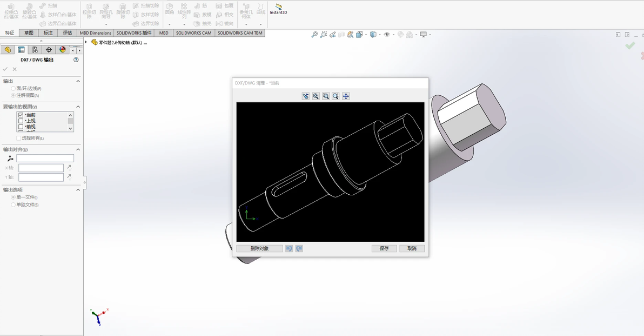The width and height of the screenshot is (644, 336).
Task: Open the PropertyManager tab
Action: pyautogui.click(x=22, y=50)
